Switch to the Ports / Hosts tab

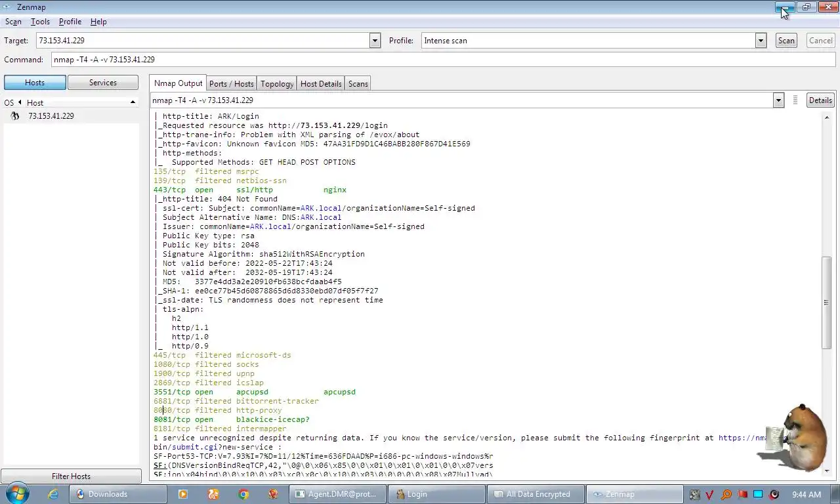tap(231, 83)
